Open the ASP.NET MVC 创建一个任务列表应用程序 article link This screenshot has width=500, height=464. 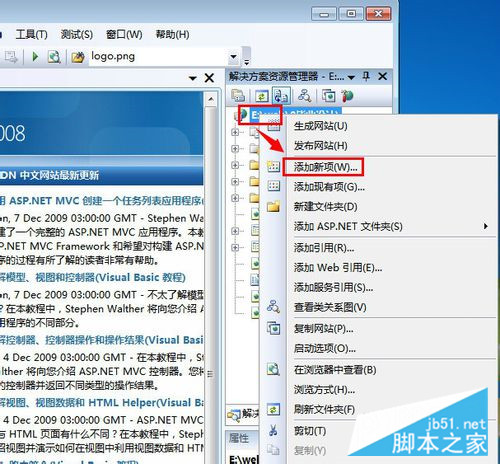pyautogui.click(x=102, y=201)
